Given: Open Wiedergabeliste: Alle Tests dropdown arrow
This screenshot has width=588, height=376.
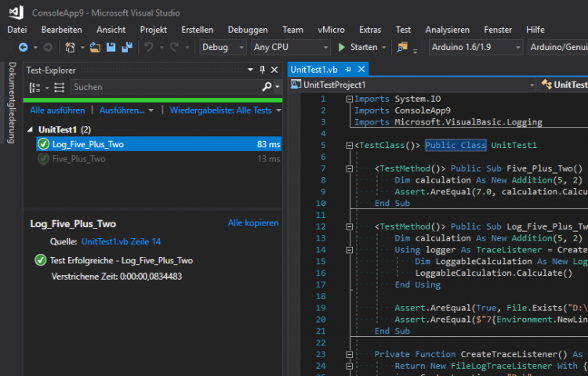Looking at the screenshot, I should [x=278, y=110].
